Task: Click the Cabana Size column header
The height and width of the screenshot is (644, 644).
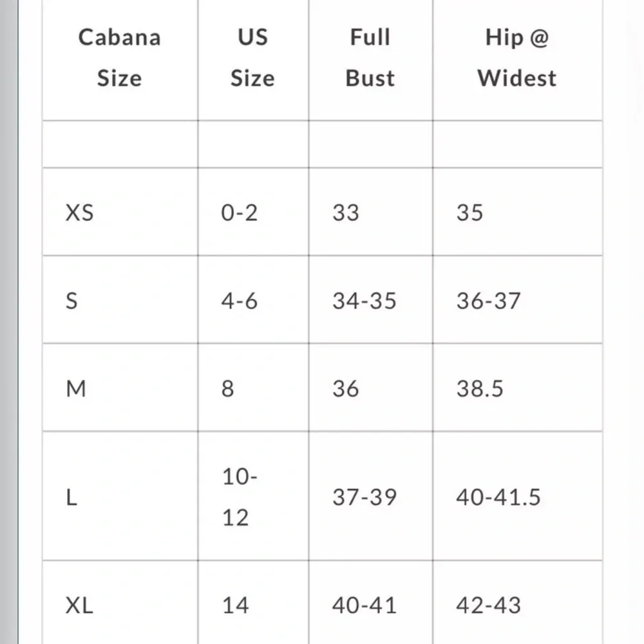Action: pyautogui.click(x=119, y=57)
